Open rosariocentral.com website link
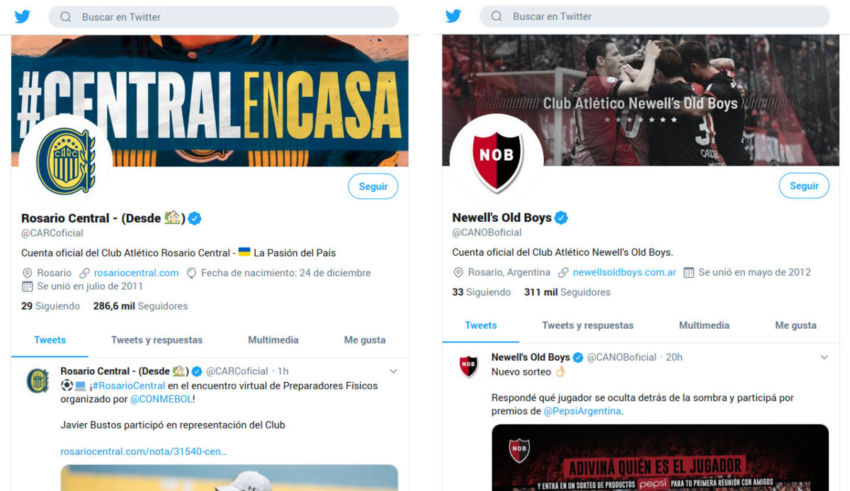 [136, 273]
